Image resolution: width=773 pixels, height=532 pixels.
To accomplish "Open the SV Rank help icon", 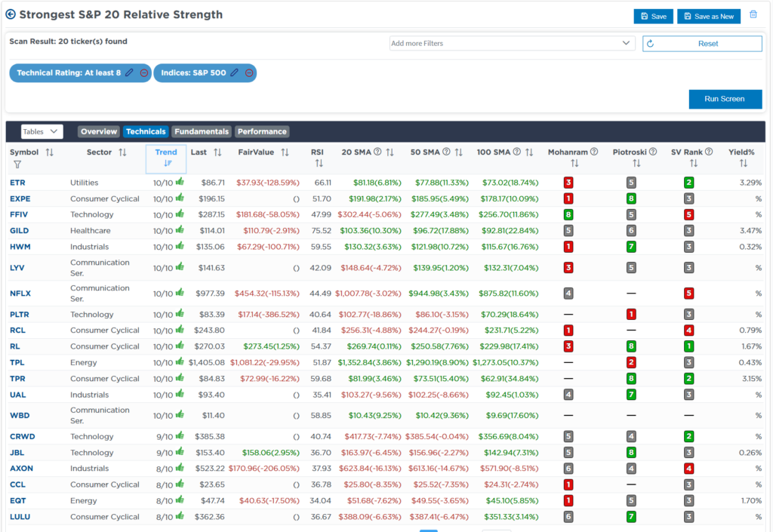I will click(x=709, y=152).
